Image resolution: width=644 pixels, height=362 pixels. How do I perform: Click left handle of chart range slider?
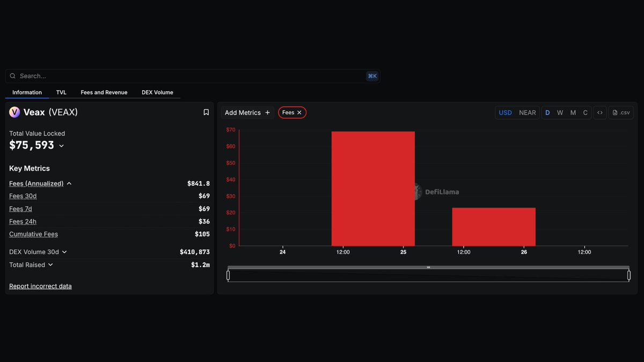(x=228, y=275)
